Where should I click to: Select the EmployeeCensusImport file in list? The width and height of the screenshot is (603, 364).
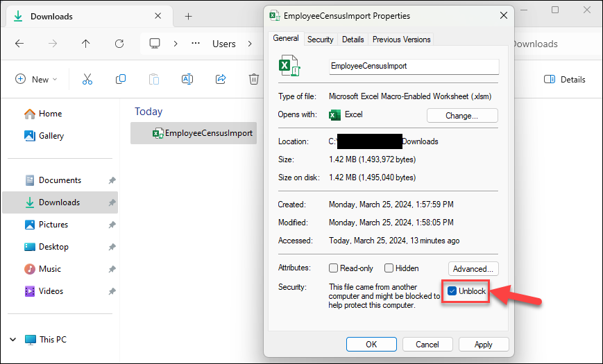[194, 133]
